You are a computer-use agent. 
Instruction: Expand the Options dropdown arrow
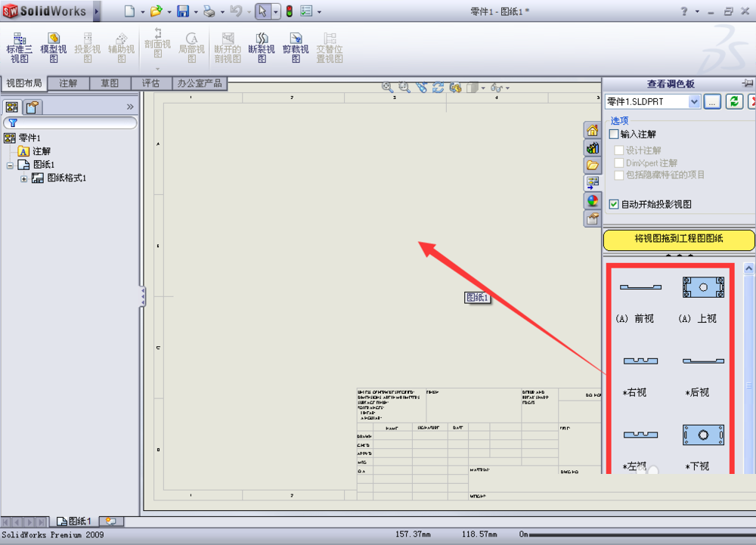point(319,12)
